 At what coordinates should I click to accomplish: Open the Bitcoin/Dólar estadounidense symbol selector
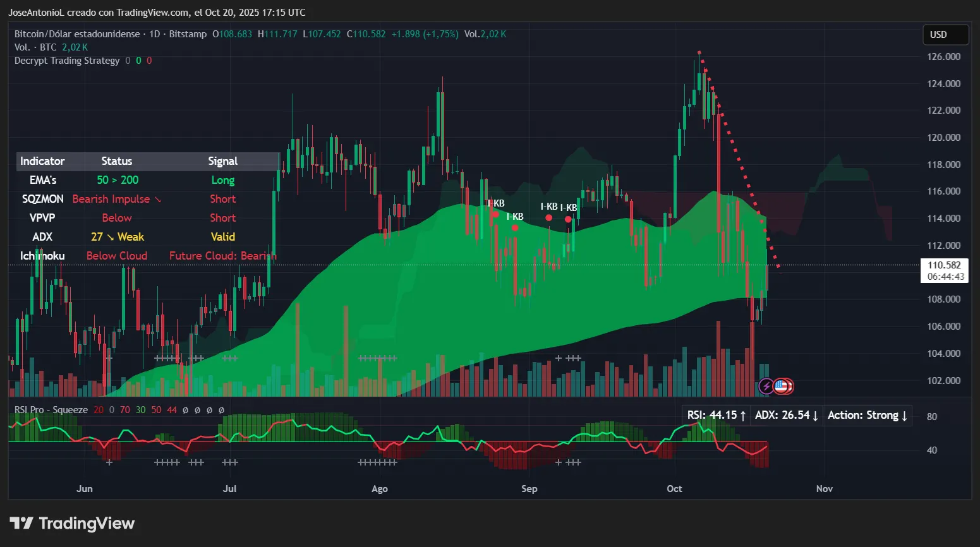[x=76, y=34]
